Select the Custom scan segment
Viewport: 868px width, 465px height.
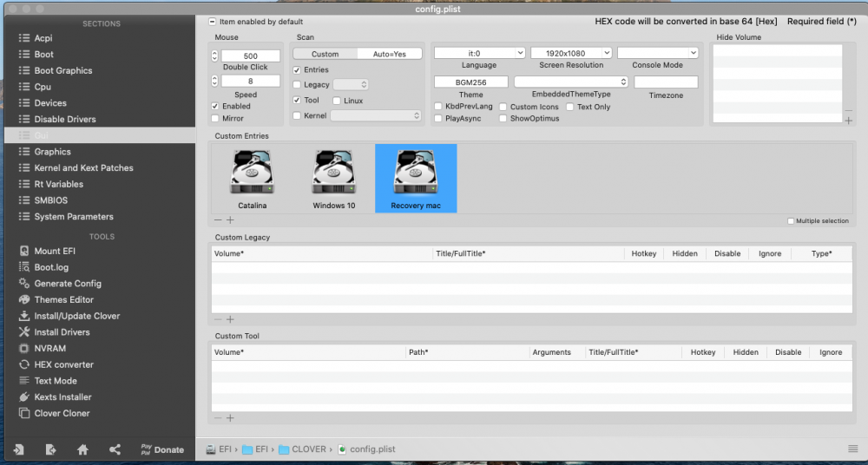pyautogui.click(x=325, y=55)
